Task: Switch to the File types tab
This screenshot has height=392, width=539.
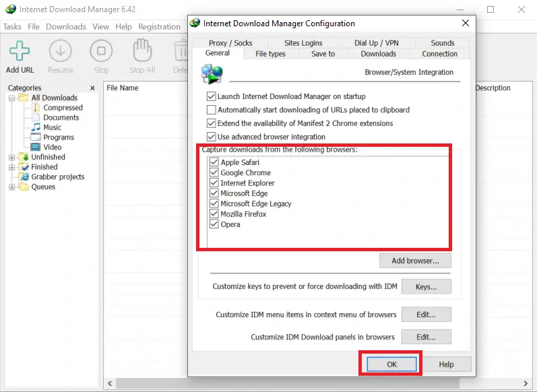Action: tap(270, 54)
